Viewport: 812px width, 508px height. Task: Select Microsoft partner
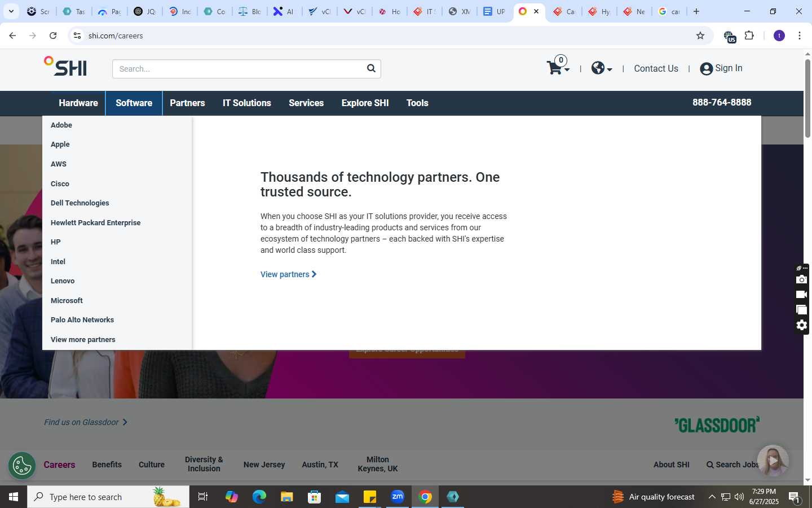[x=67, y=300]
